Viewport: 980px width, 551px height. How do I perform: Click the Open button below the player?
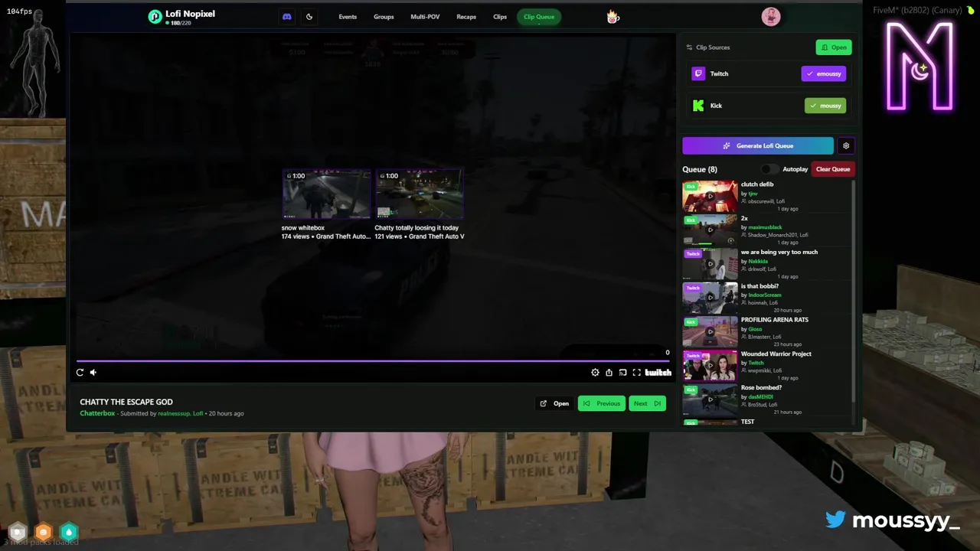coord(554,403)
